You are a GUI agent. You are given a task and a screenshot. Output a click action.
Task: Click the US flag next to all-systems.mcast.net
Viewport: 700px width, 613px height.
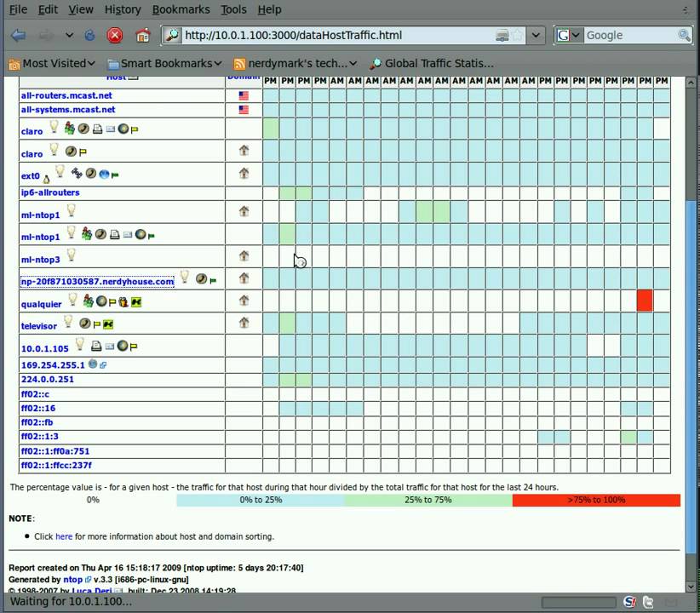[244, 110]
